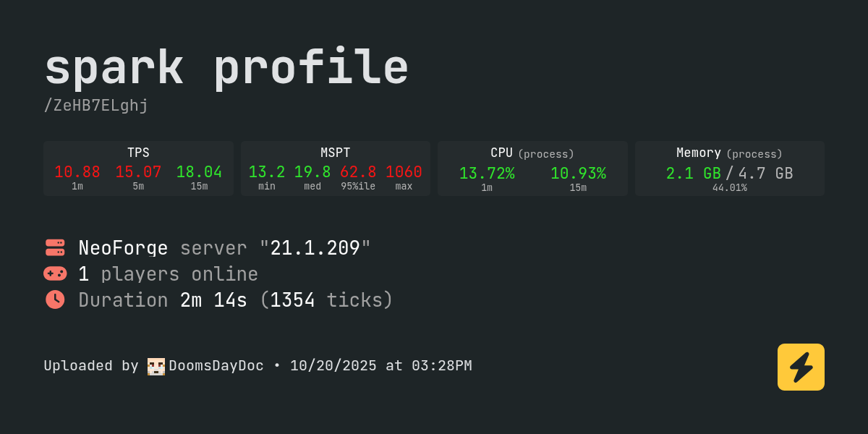Click the server rack icon beside NeoForge

(55, 247)
